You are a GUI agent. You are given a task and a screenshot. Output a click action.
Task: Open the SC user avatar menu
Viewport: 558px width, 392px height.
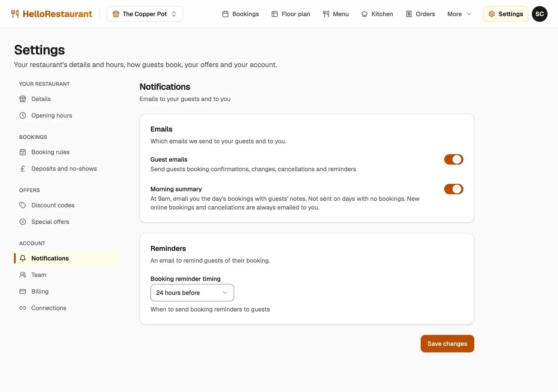point(540,14)
